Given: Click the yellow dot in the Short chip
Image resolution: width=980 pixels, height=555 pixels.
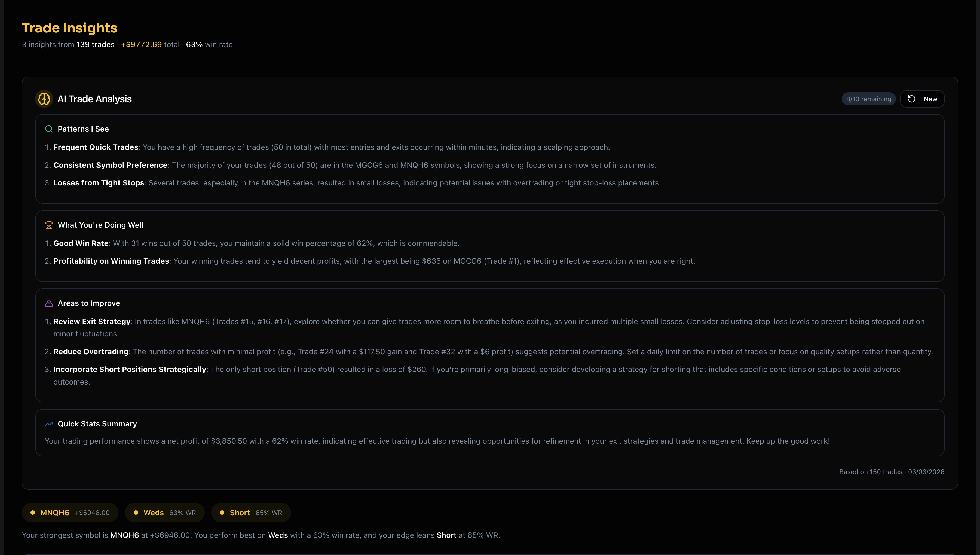Looking at the screenshot, I should 222,512.
